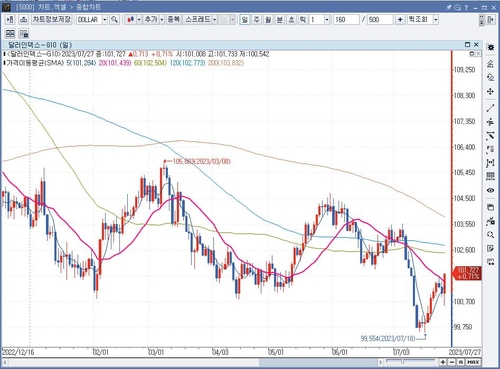Click the 스프레드 button

[198, 20]
